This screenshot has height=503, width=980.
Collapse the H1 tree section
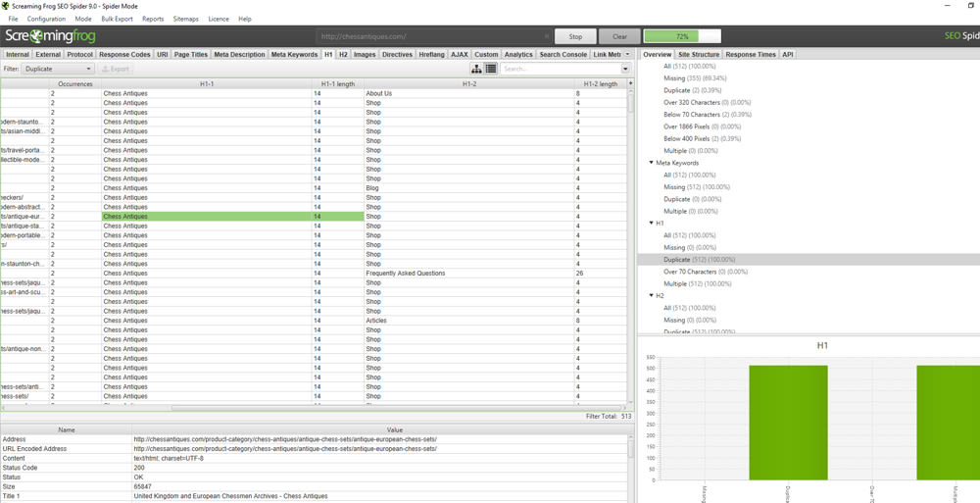click(652, 224)
